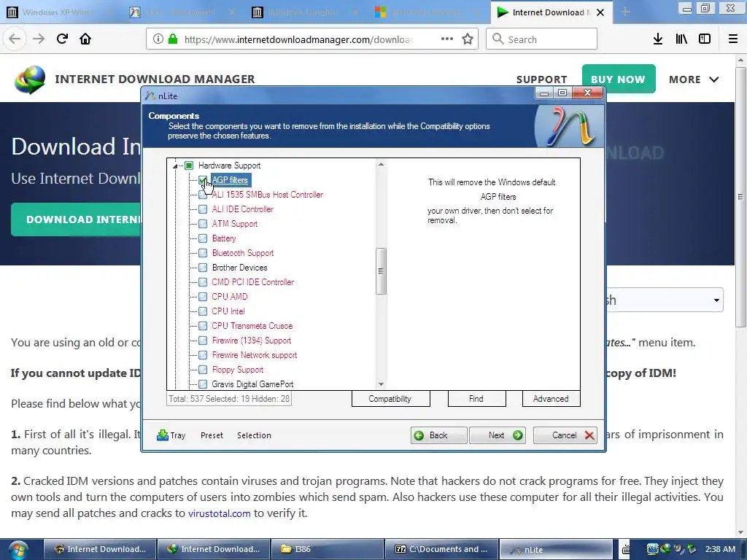Check Brother Devices checkbox

[x=203, y=268]
